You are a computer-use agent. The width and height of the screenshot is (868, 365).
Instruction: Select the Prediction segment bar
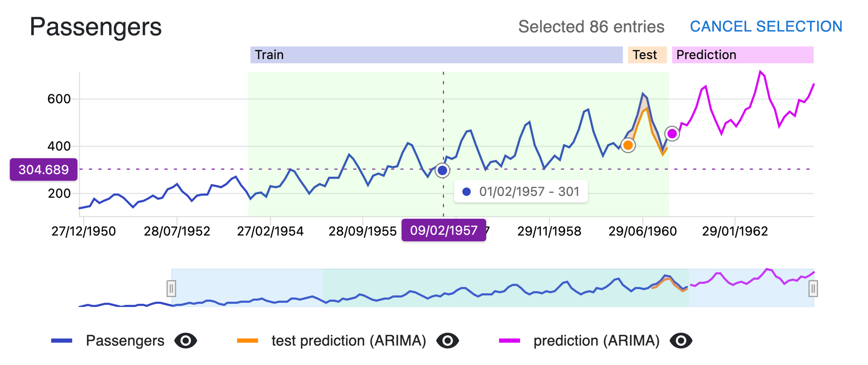pyautogui.click(x=742, y=55)
